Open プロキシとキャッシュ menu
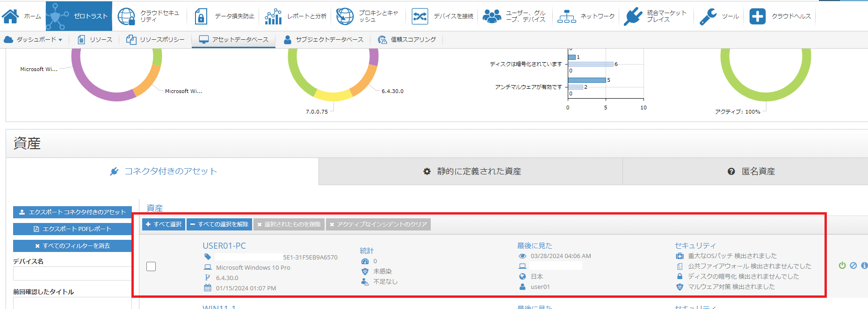Image resolution: width=868 pixels, height=309 pixels. tap(368, 16)
